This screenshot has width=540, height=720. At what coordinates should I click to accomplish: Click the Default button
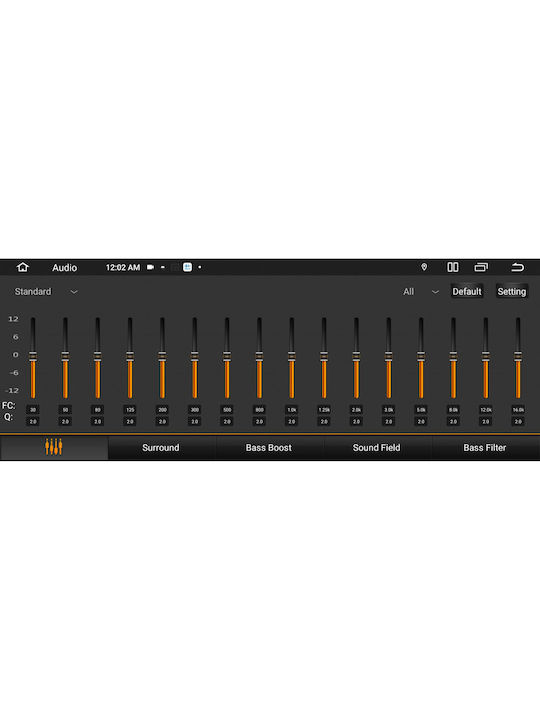point(467,292)
